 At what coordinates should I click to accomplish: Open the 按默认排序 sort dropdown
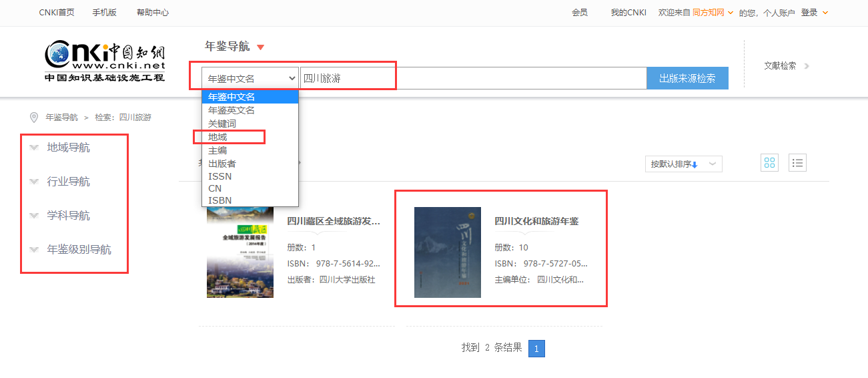point(683,164)
